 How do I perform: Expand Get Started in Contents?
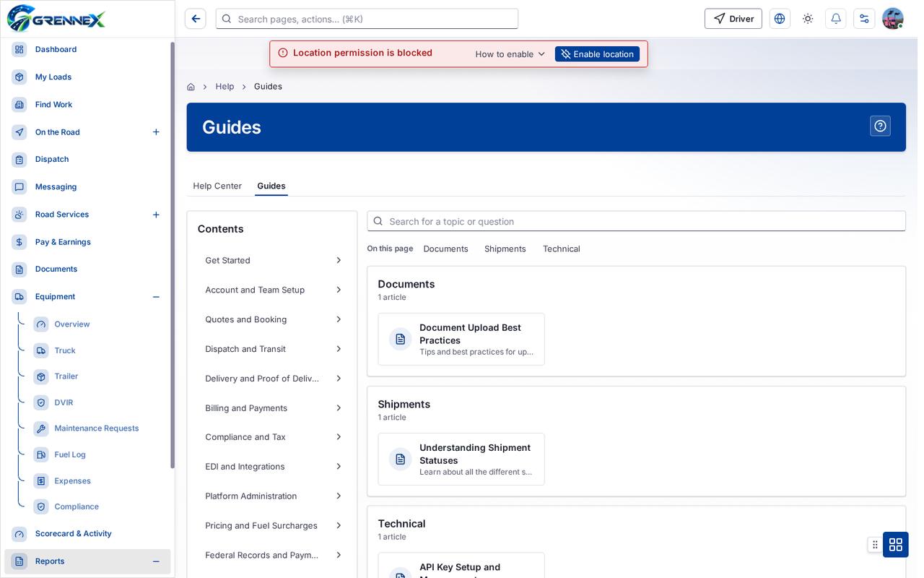[272, 260]
